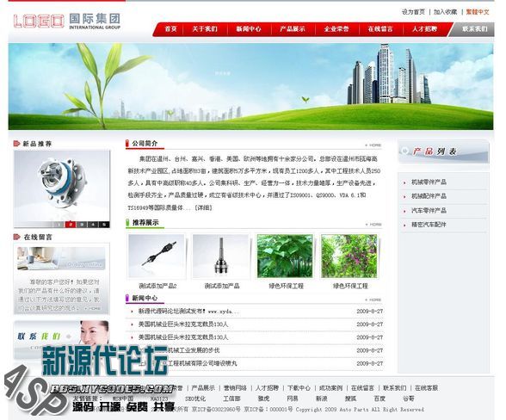The width and height of the screenshot is (506, 420).
Task: Open the 测试添加产品2 drive shaft thumbnail
Action: (157, 256)
